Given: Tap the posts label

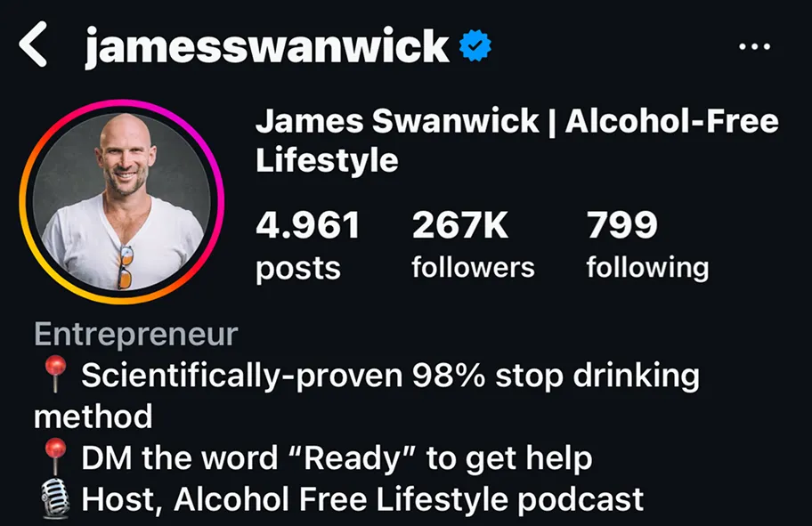Looking at the screenshot, I should 298,269.
